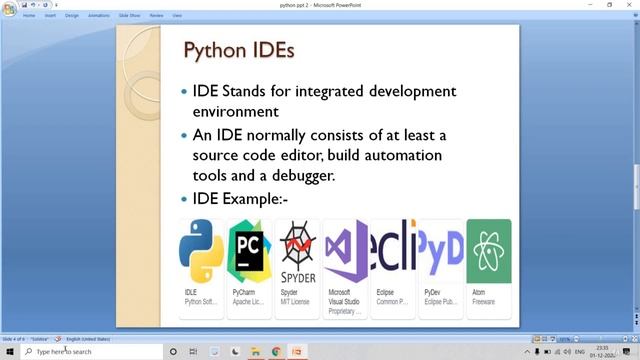Click the zoom percentage level
Viewport: 640px width, 360px height.
pos(564,339)
